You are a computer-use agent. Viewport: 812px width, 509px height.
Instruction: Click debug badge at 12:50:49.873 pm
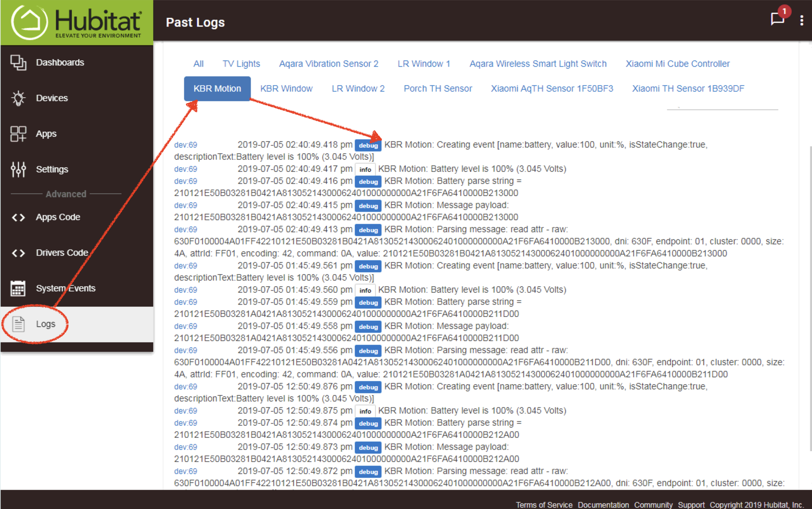point(368,448)
